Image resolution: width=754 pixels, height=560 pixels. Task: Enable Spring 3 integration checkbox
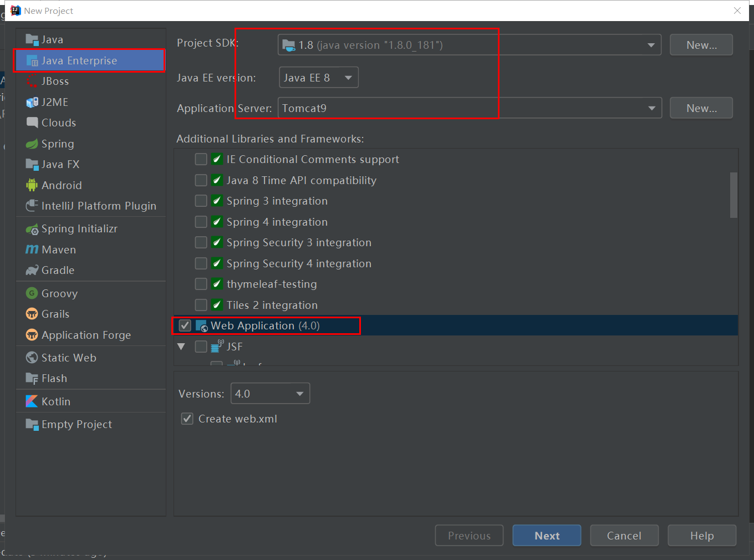pyautogui.click(x=201, y=201)
